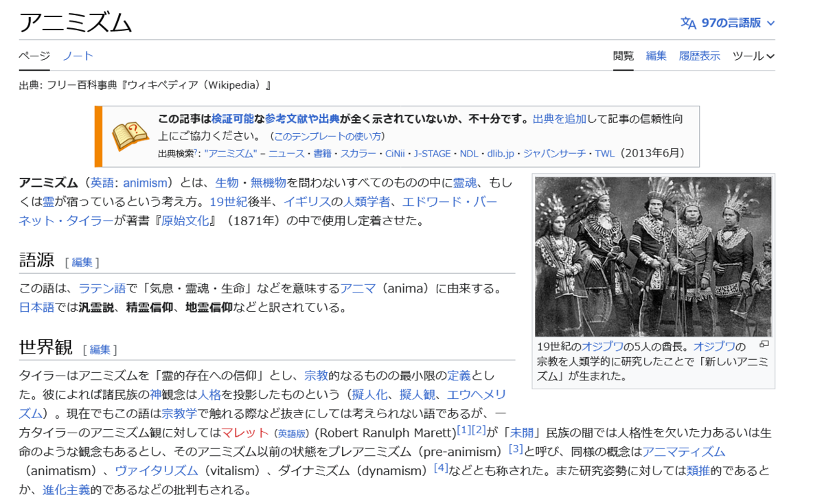
Task: Open the 霊魂 link
Action: click(x=465, y=183)
